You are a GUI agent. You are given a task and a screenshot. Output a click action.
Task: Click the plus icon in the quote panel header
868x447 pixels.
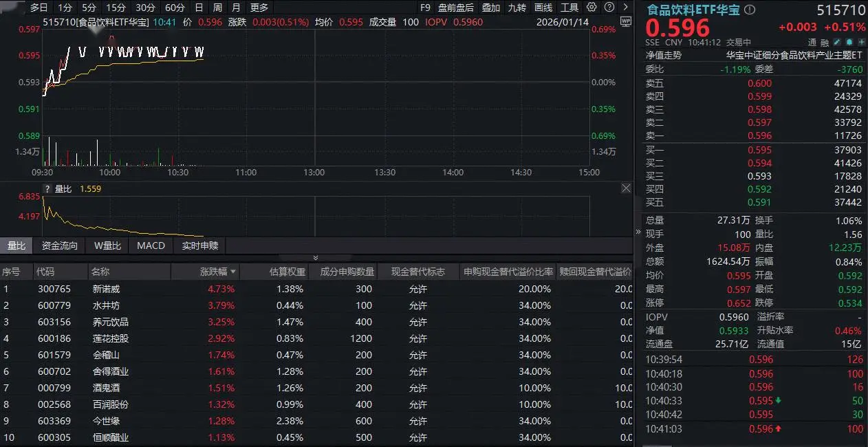(x=861, y=41)
